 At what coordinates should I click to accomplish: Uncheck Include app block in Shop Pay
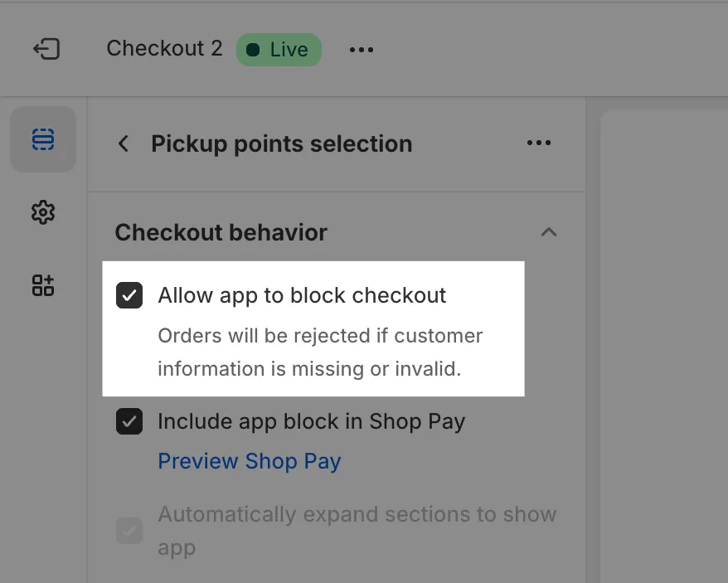(x=129, y=421)
